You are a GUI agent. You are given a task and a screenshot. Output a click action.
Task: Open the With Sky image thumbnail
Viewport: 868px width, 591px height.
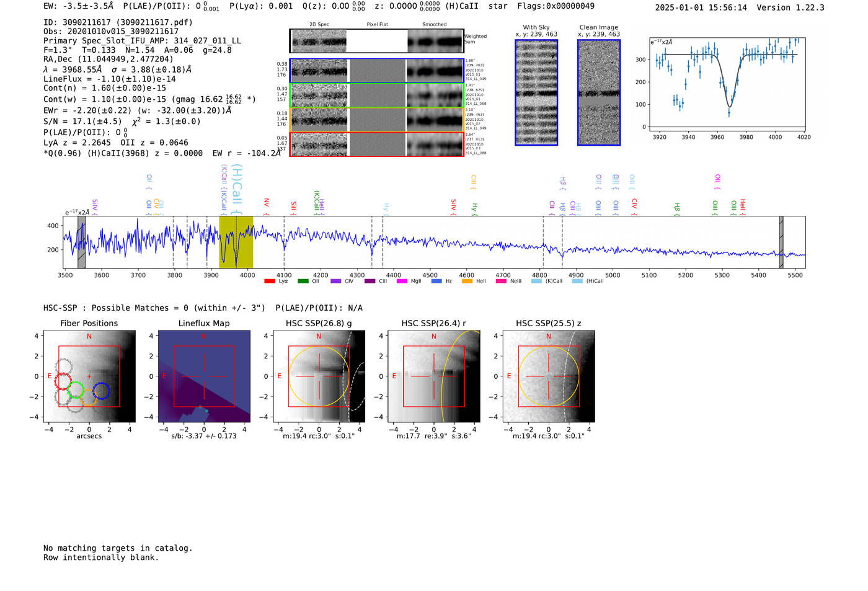point(536,92)
